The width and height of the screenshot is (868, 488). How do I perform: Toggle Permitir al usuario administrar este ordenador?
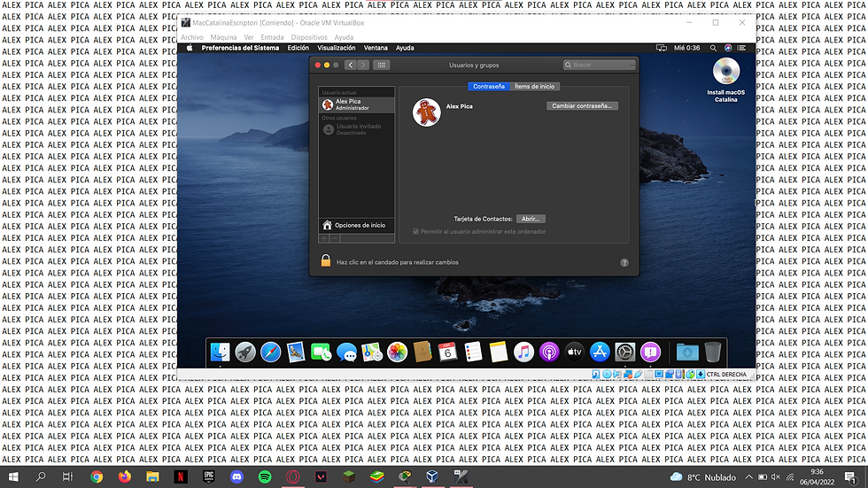(415, 231)
